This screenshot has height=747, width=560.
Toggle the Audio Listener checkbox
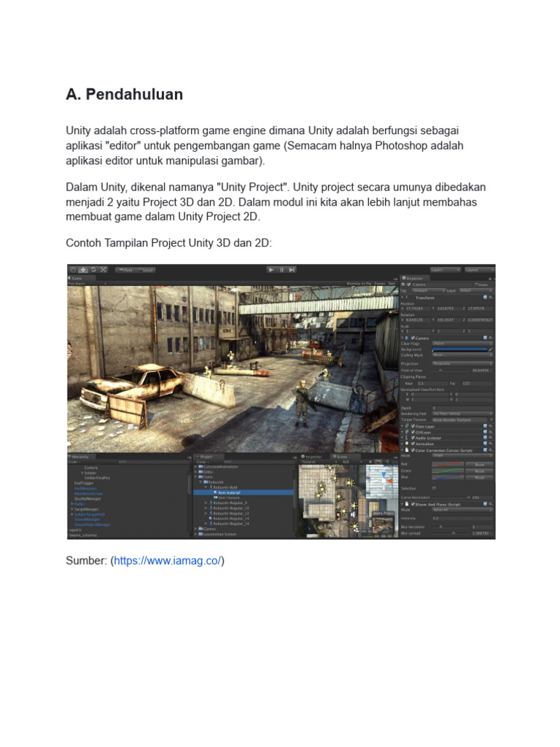[413, 438]
